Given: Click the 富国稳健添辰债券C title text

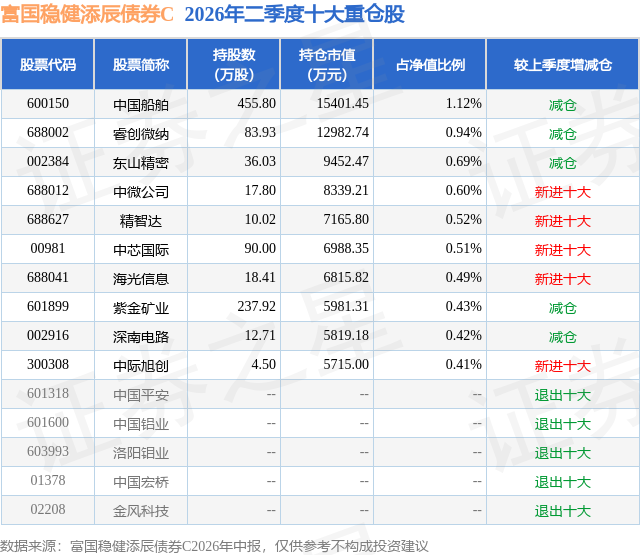Looking at the screenshot, I should [87, 14].
